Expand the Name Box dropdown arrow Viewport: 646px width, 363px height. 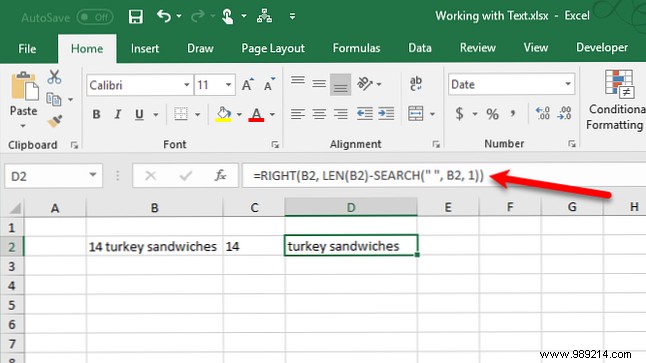93,175
